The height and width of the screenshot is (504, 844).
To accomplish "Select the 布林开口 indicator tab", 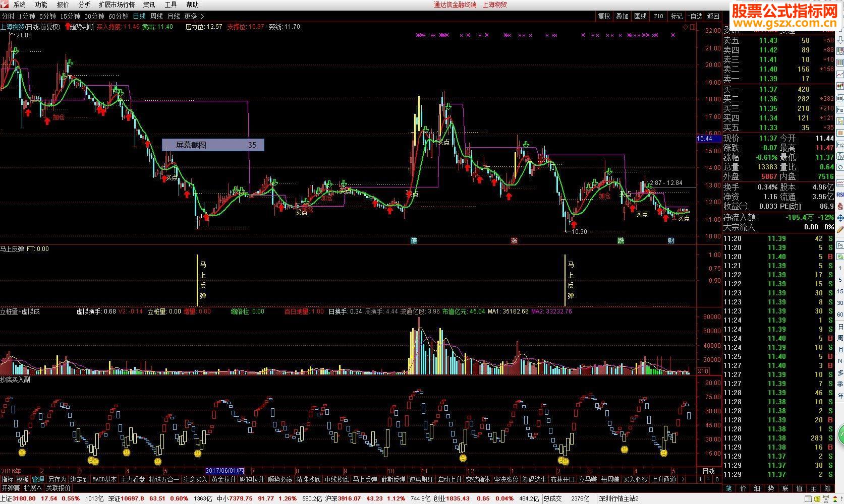I will pos(562,479).
